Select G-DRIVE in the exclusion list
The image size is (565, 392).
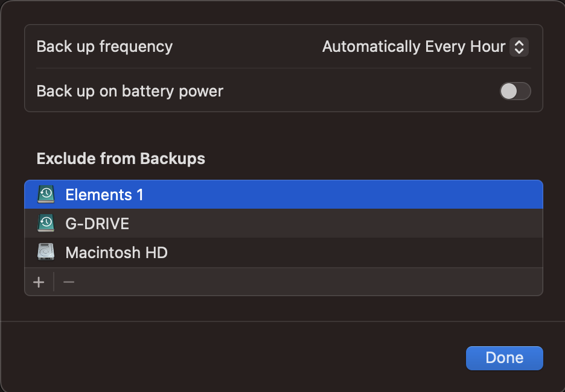click(x=97, y=224)
